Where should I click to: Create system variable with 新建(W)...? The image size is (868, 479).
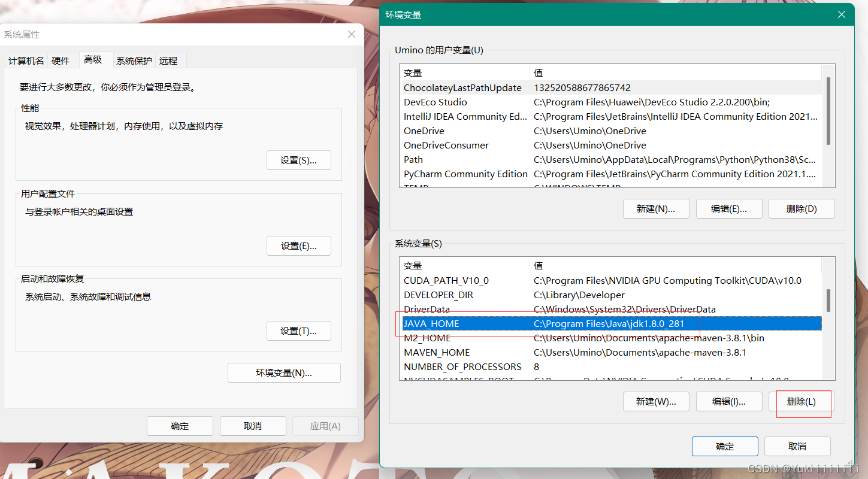pos(656,402)
